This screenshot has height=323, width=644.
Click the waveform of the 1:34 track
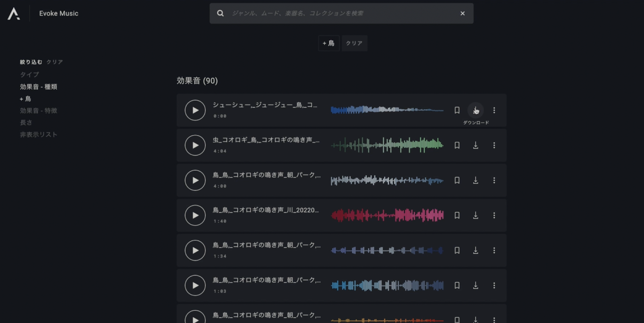click(x=387, y=251)
